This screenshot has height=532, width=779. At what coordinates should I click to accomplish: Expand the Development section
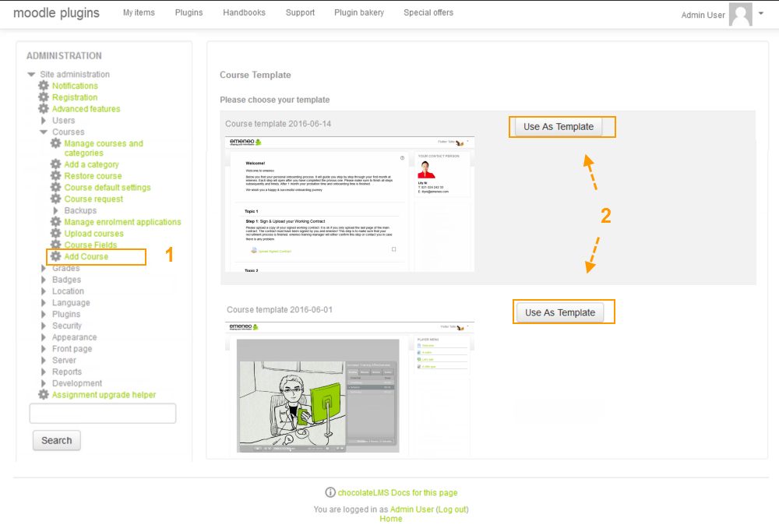pyautogui.click(x=43, y=383)
